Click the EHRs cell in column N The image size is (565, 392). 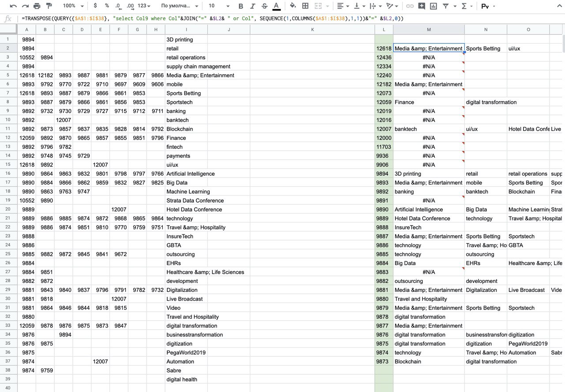pos(486,263)
